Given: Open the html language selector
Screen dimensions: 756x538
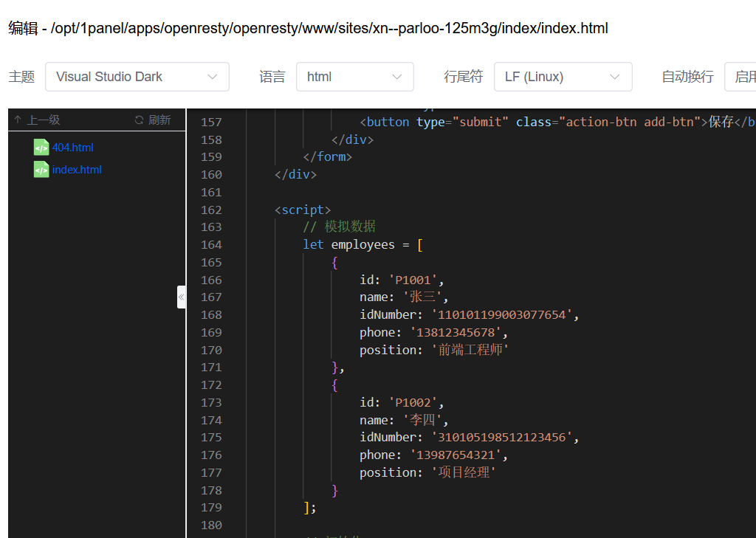Looking at the screenshot, I should (354, 77).
